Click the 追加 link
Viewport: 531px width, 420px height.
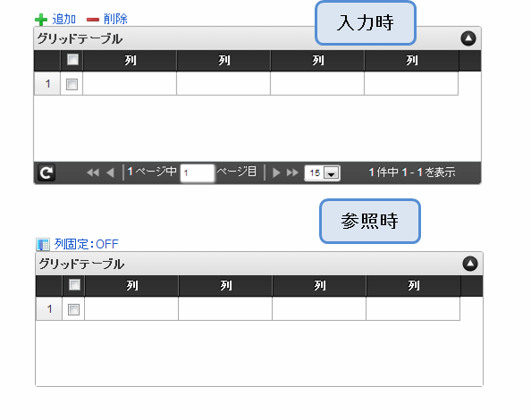[x=64, y=19]
